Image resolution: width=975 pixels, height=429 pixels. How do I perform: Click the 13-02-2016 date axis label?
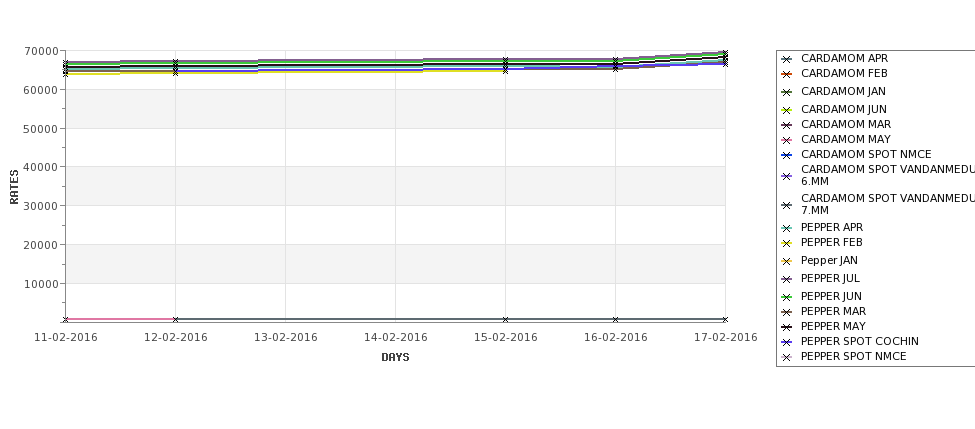tap(285, 338)
